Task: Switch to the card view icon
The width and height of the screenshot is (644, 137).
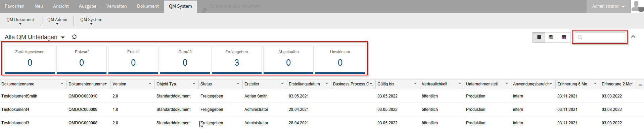Action: point(551,37)
